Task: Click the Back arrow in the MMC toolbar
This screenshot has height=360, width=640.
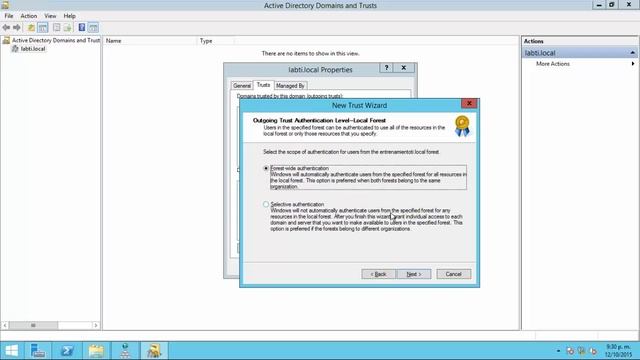Action: click(6, 28)
